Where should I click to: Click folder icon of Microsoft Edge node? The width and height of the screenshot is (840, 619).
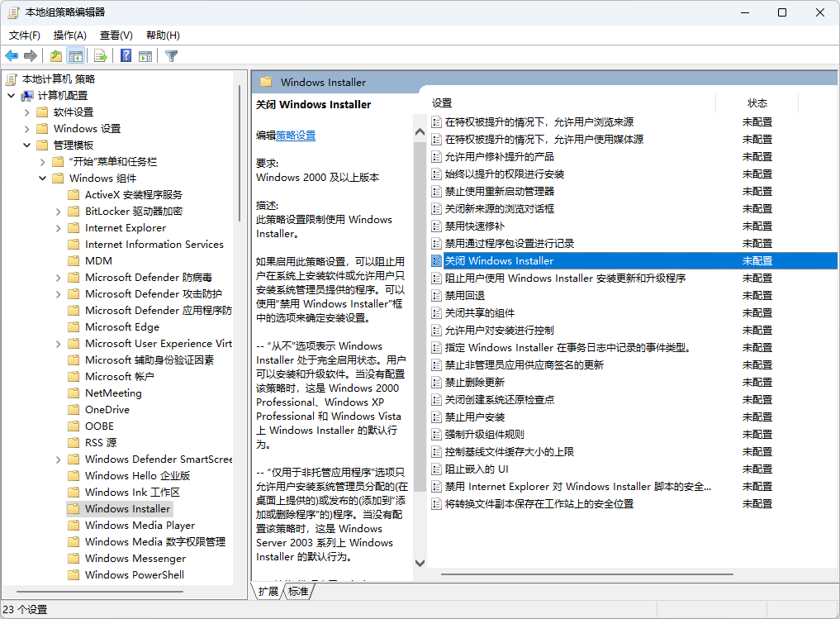pos(74,327)
